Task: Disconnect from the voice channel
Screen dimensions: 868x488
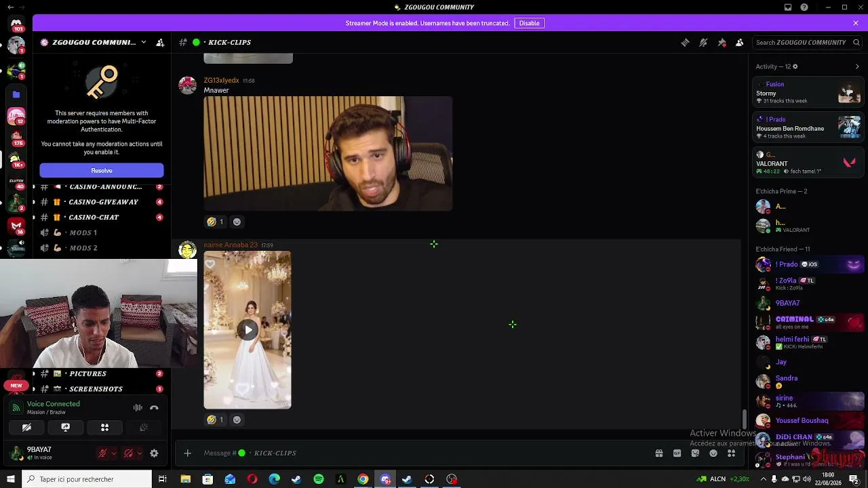Action: tap(154, 407)
